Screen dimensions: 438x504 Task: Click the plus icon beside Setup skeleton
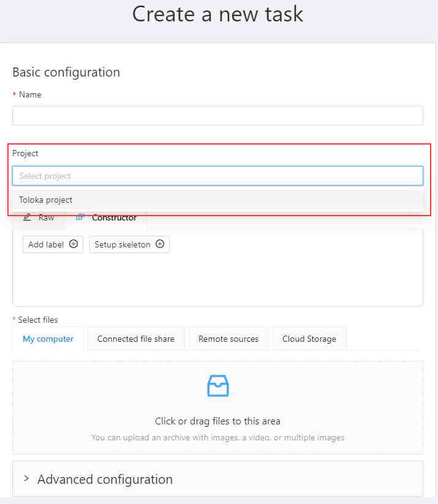[x=160, y=244]
